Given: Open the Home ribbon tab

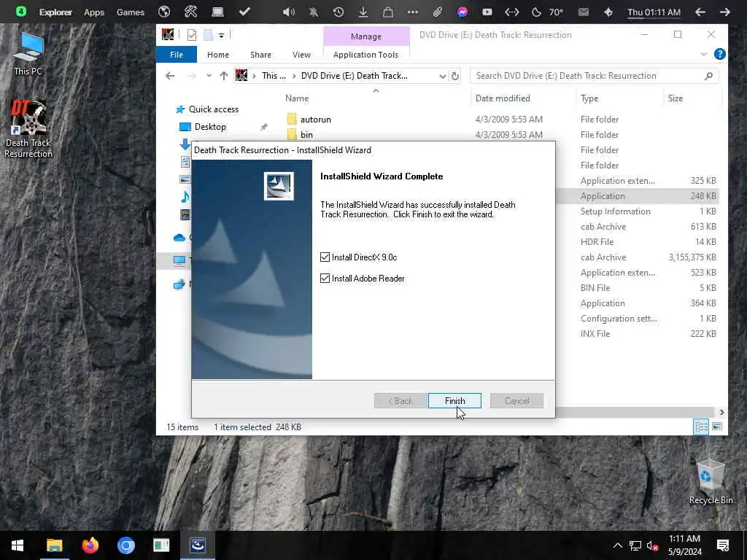Looking at the screenshot, I should click(217, 55).
